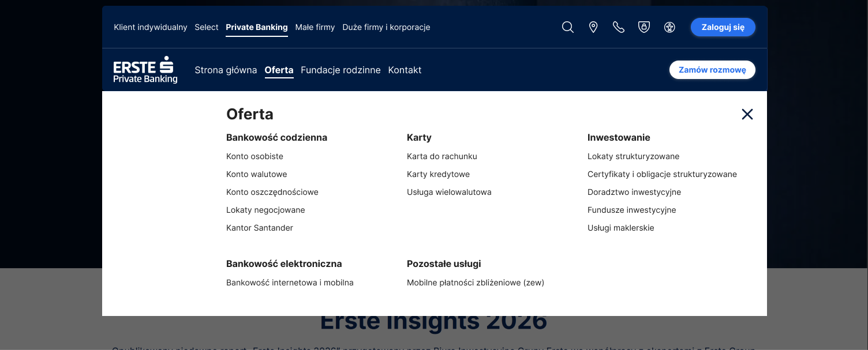Open the Karty kredytowe link
868x350 pixels.
[439, 174]
